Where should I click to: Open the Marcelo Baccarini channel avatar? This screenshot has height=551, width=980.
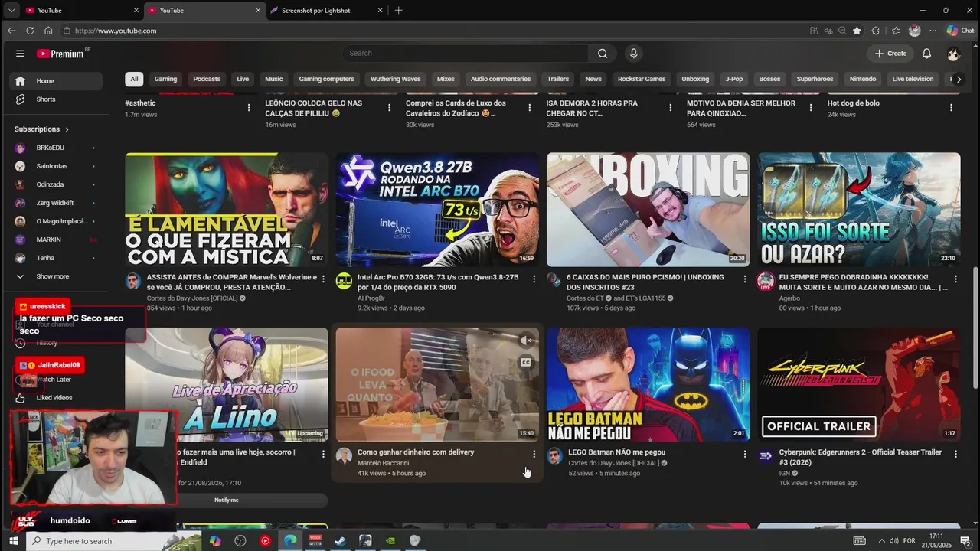[344, 456]
